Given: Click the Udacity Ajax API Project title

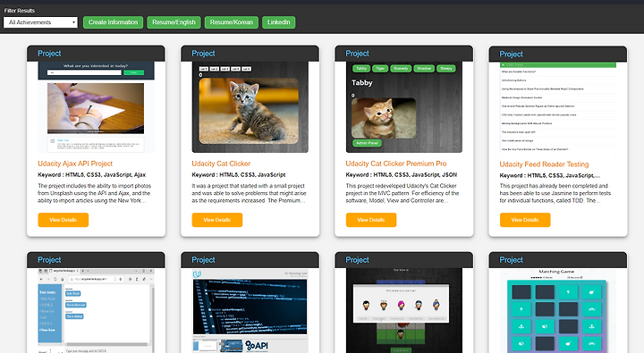Looking at the screenshot, I should (75, 164).
